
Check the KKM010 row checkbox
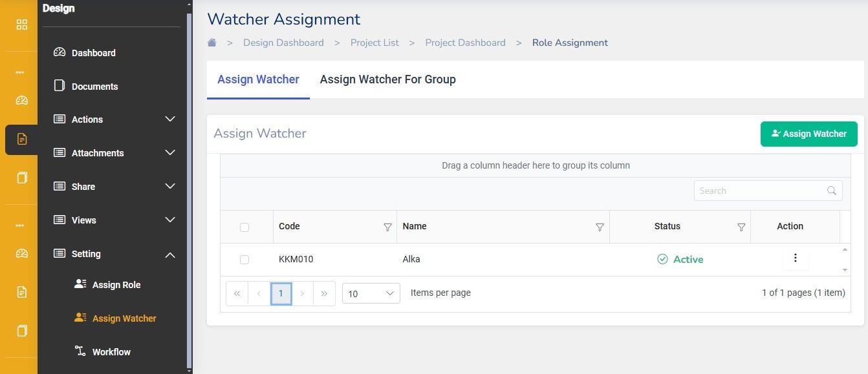pos(244,260)
